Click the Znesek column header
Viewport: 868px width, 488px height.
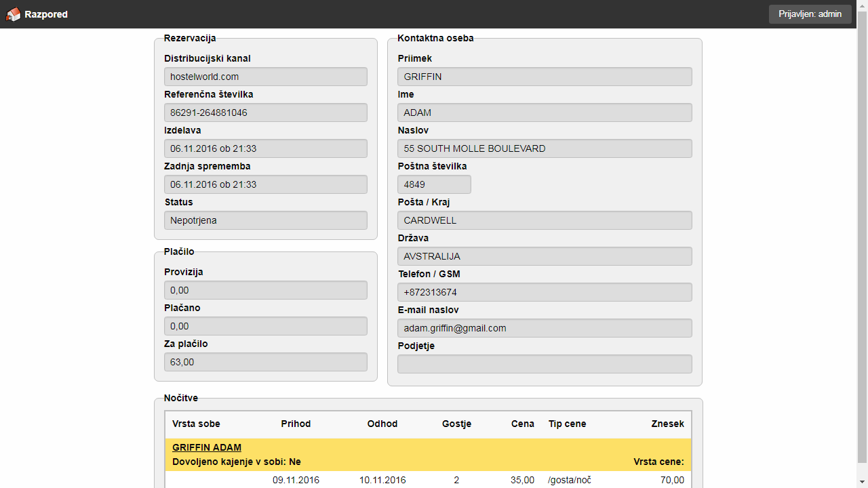coord(667,424)
